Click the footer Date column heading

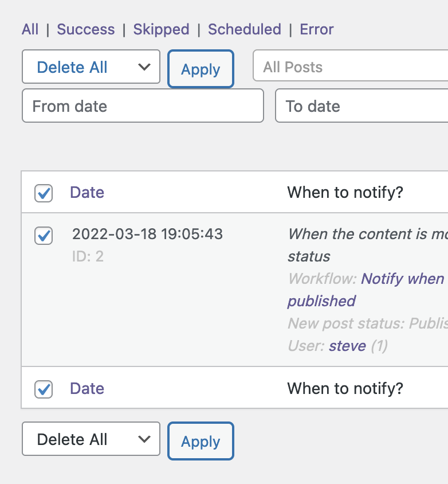(x=87, y=388)
